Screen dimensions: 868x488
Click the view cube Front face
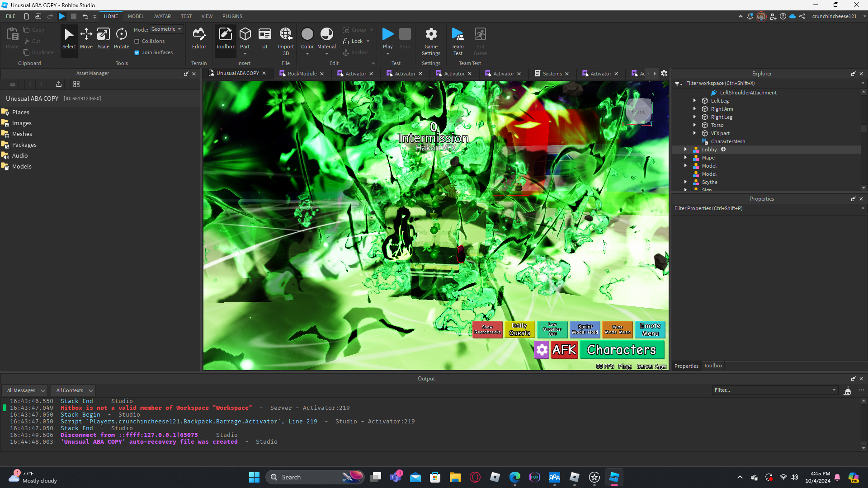[x=638, y=112]
